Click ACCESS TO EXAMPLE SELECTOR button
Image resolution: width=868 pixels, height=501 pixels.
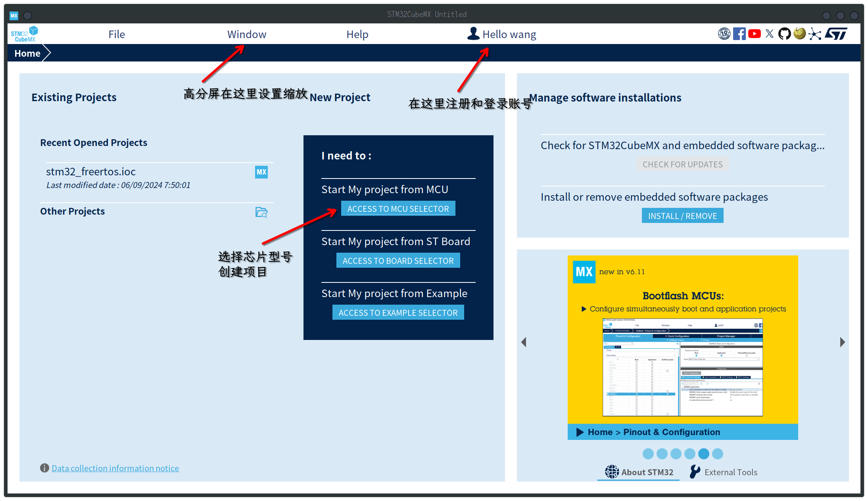pos(398,313)
